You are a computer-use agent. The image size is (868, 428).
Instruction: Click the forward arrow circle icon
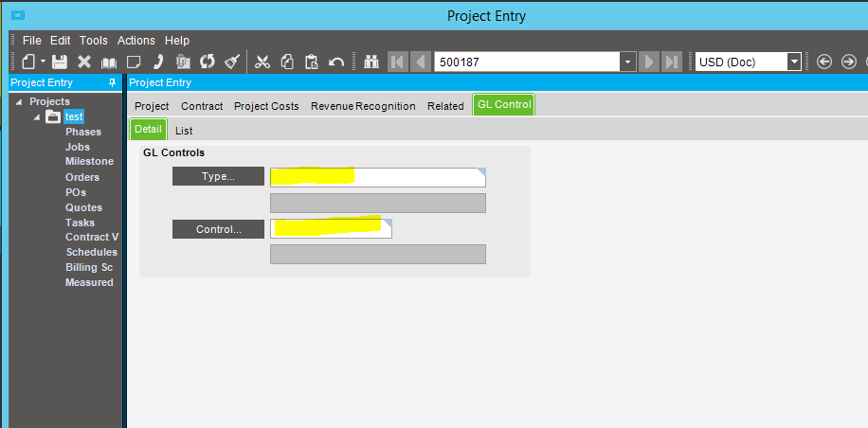tap(849, 62)
